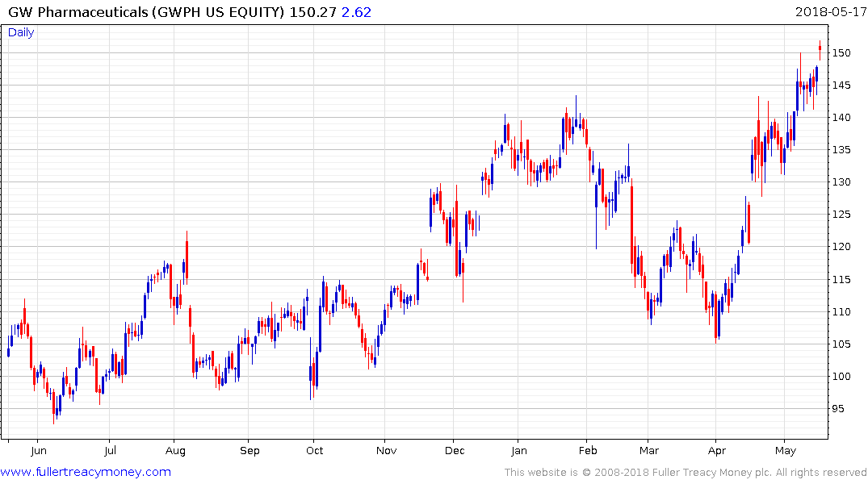The width and height of the screenshot is (868, 484).
Task: Click the Nov month axis label
Action: [387, 450]
